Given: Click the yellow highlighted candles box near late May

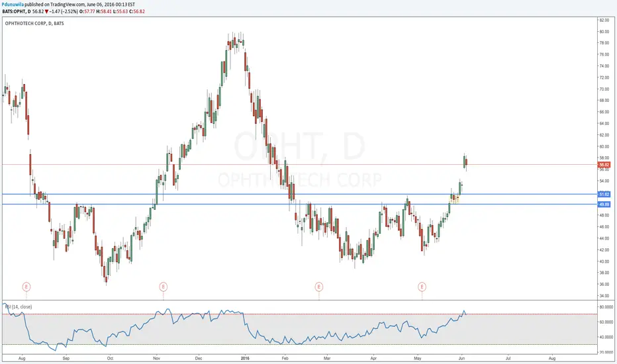Looking at the screenshot, I should point(455,199).
